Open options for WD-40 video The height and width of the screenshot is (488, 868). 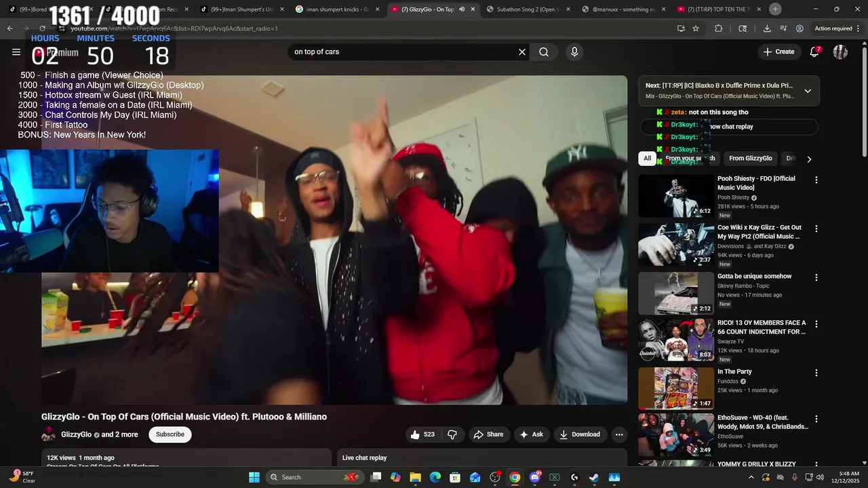[x=816, y=419]
